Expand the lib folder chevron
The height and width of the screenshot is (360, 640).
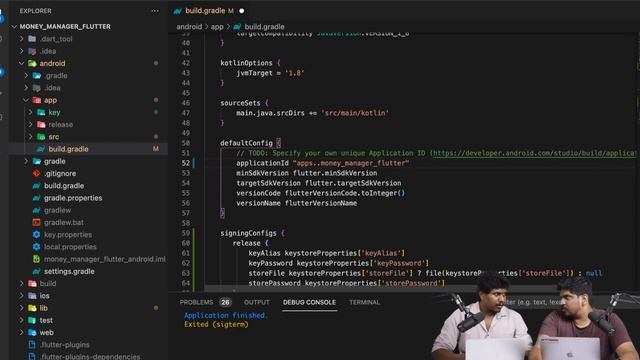pyautogui.click(x=22, y=308)
